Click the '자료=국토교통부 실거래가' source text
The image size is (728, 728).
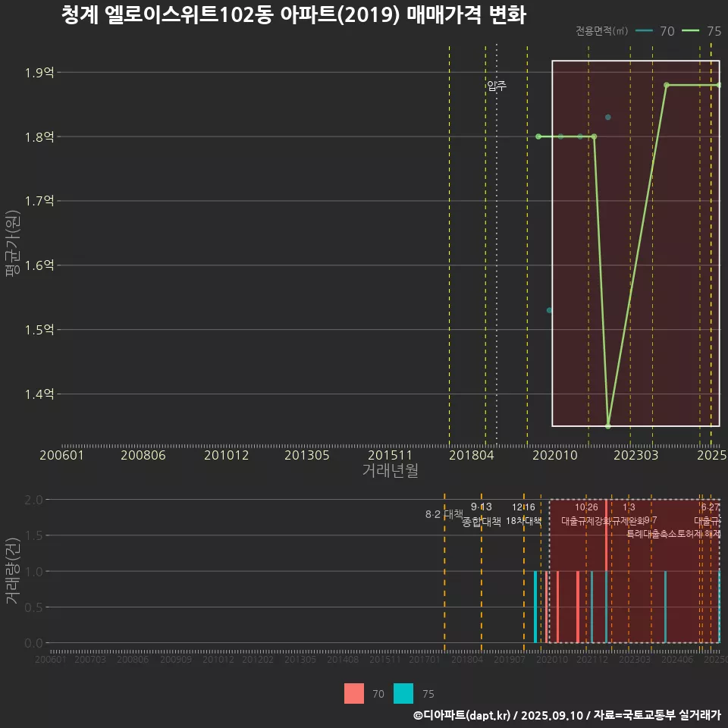[x=657, y=715]
